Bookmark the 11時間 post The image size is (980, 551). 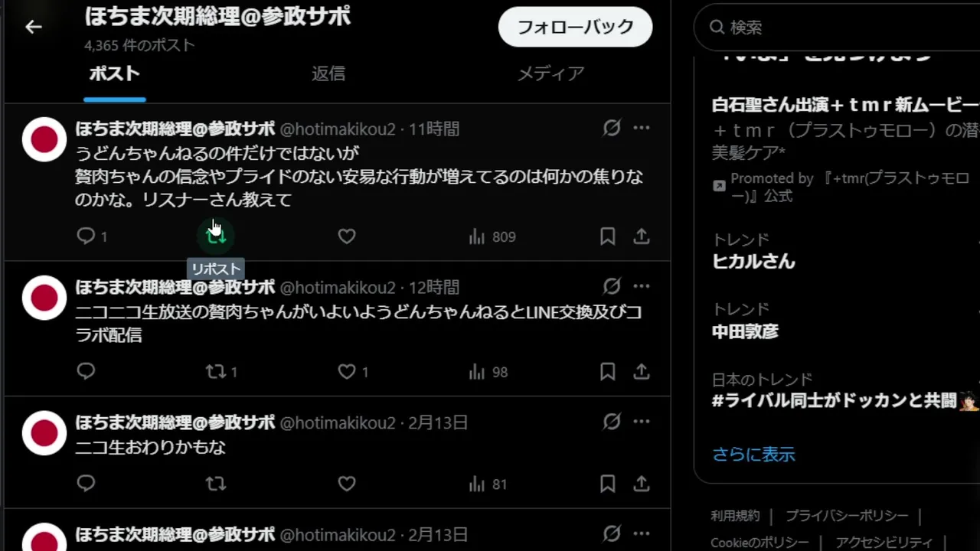click(x=608, y=236)
